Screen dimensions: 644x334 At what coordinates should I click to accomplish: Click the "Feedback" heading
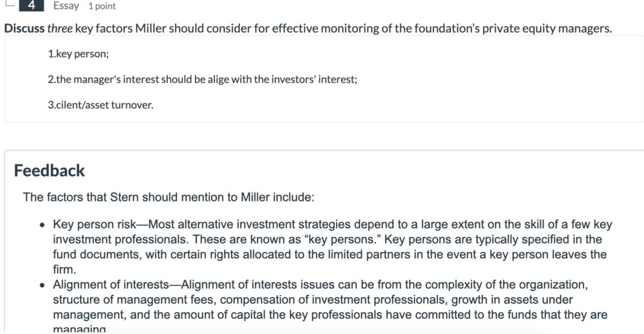tap(49, 170)
